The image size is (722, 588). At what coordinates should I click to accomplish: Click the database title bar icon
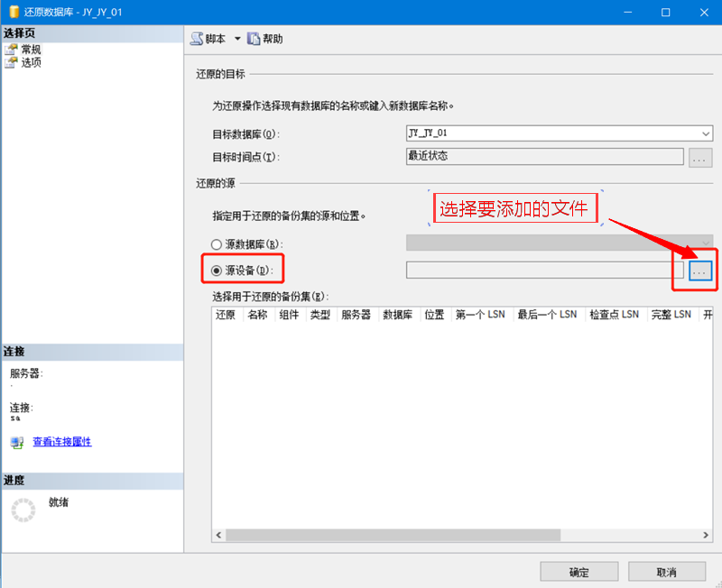click(x=14, y=13)
